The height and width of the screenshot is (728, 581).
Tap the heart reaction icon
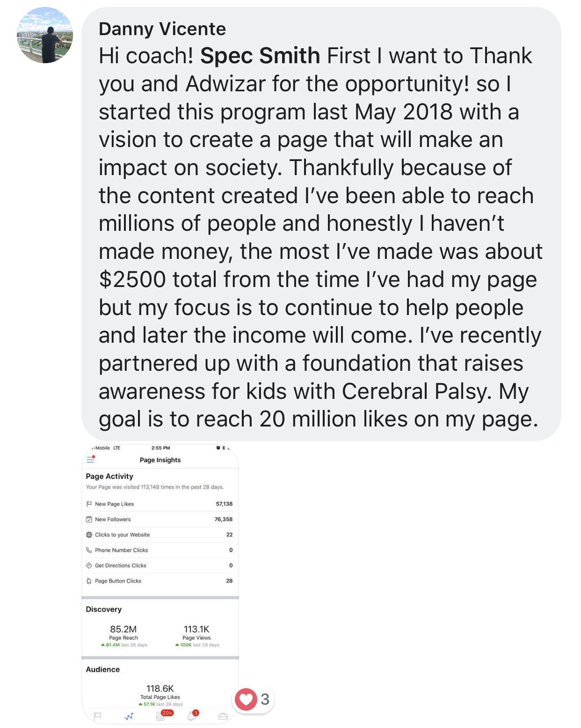tap(246, 699)
